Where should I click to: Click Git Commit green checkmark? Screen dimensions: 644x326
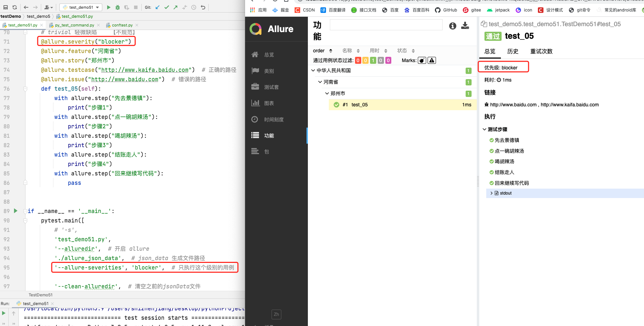166,7
